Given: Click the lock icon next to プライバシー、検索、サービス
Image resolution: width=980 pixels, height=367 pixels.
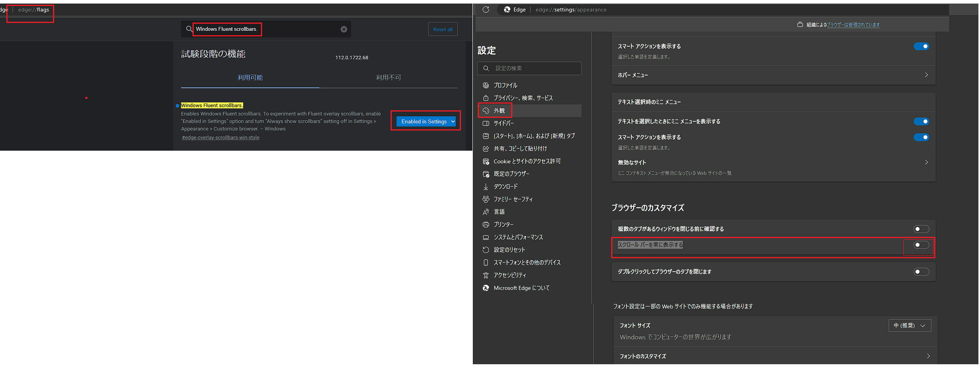Looking at the screenshot, I should pyautogui.click(x=486, y=98).
